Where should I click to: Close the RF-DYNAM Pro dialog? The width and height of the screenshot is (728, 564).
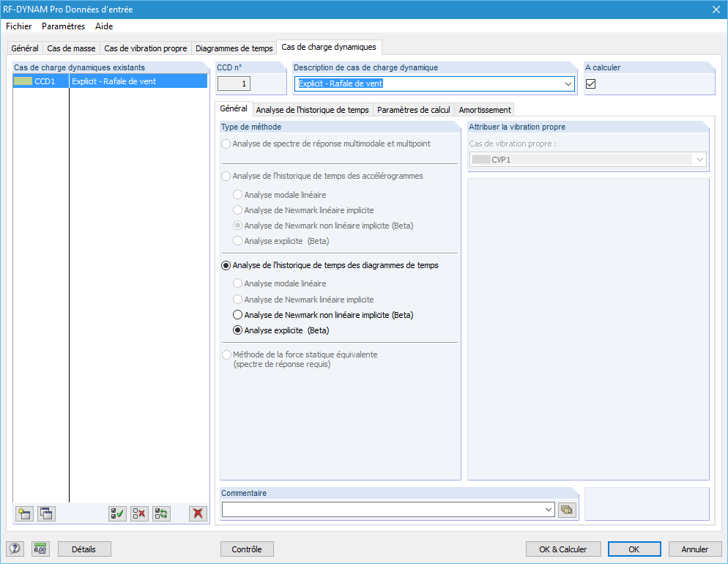(716, 10)
